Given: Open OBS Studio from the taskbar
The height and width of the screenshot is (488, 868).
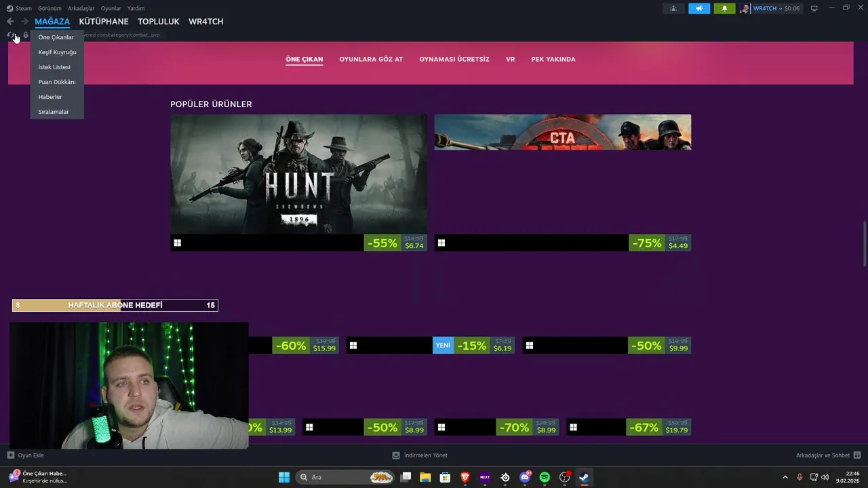Looking at the screenshot, I should coord(565,477).
